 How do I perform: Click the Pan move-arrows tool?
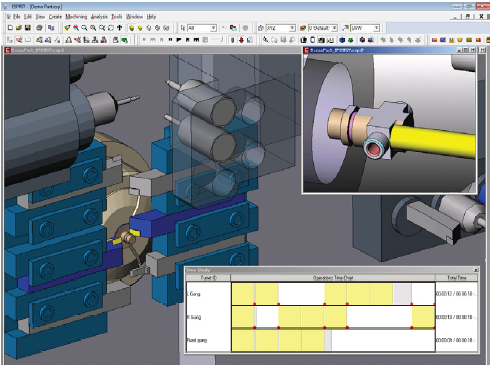click(x=120, y=28)
